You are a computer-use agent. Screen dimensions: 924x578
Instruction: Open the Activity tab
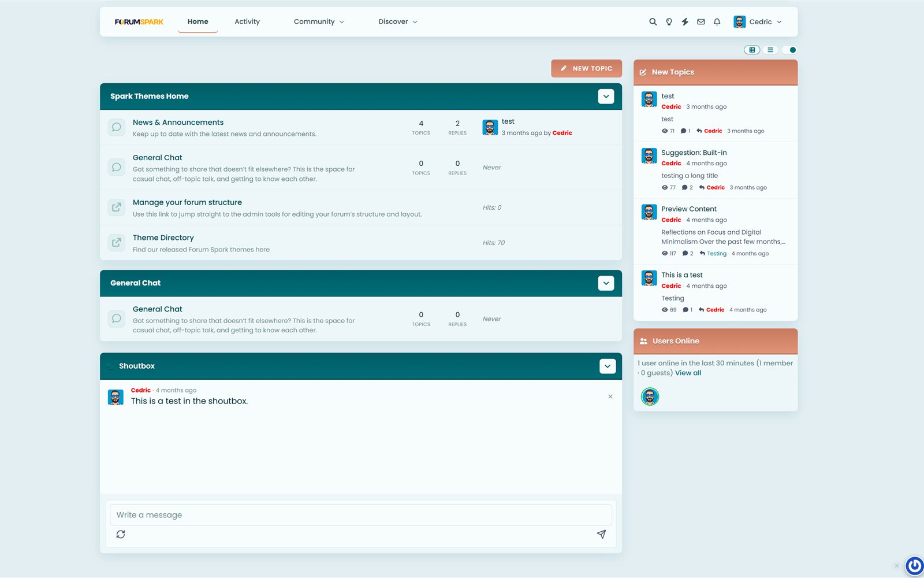[x=247, y=22]
